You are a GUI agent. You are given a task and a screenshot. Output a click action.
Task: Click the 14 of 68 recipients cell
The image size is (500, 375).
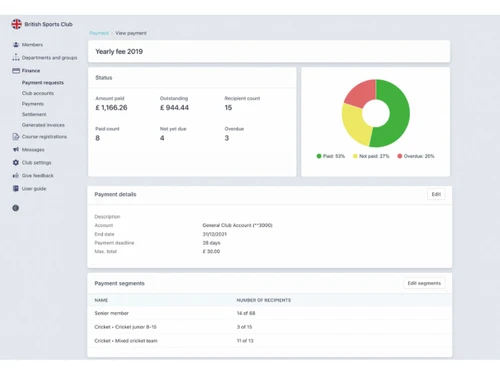(246, 313)
